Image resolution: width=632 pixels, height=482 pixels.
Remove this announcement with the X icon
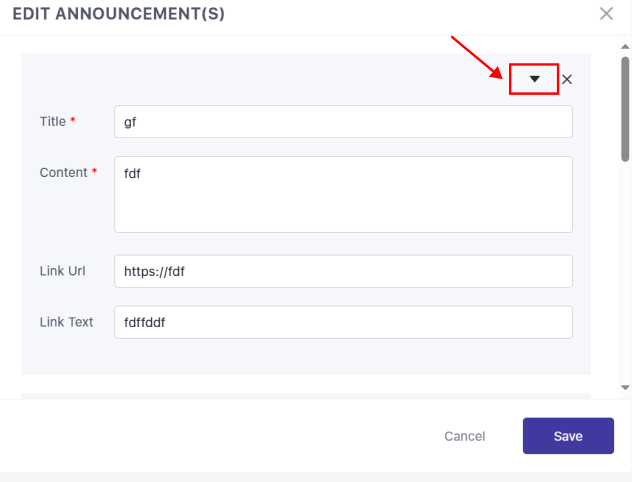[567, 79]
